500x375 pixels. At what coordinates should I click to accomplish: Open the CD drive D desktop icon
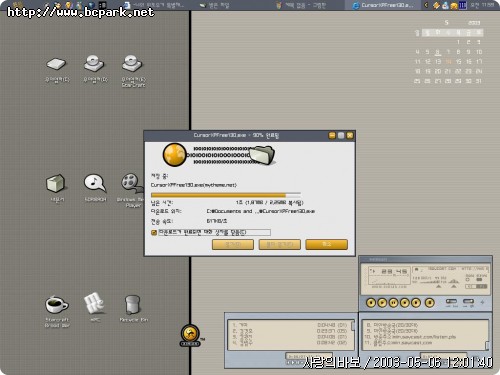coord(95,63)
